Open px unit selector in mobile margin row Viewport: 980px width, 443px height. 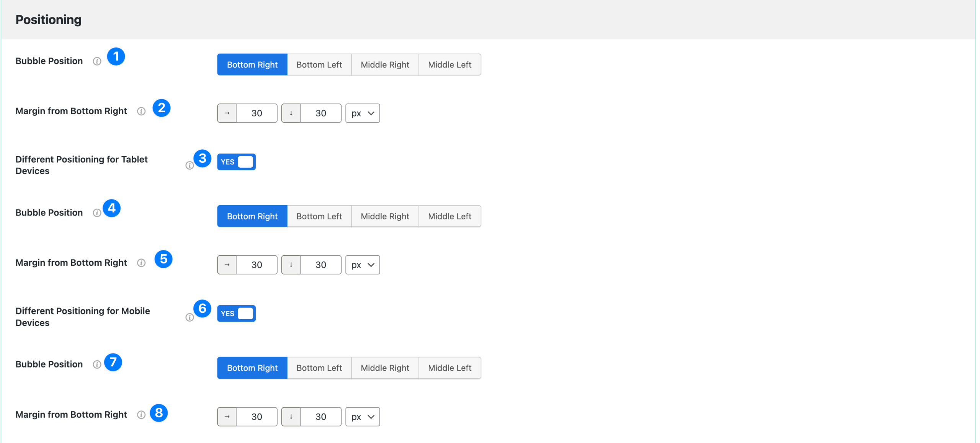[x=363, y=417]
